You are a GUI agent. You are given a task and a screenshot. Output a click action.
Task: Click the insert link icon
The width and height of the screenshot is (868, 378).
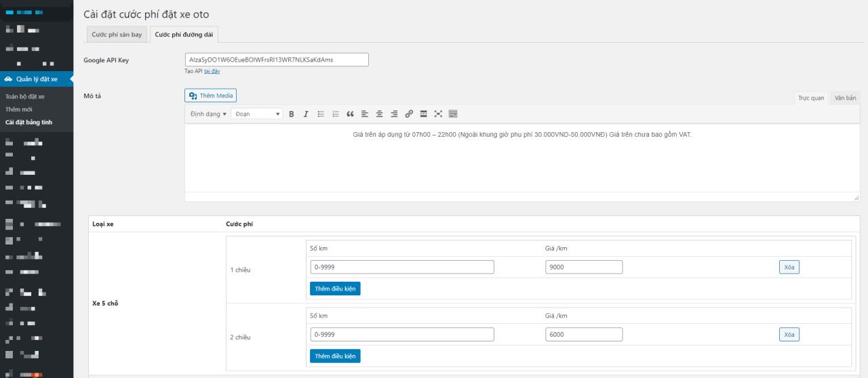click(409, 114)
